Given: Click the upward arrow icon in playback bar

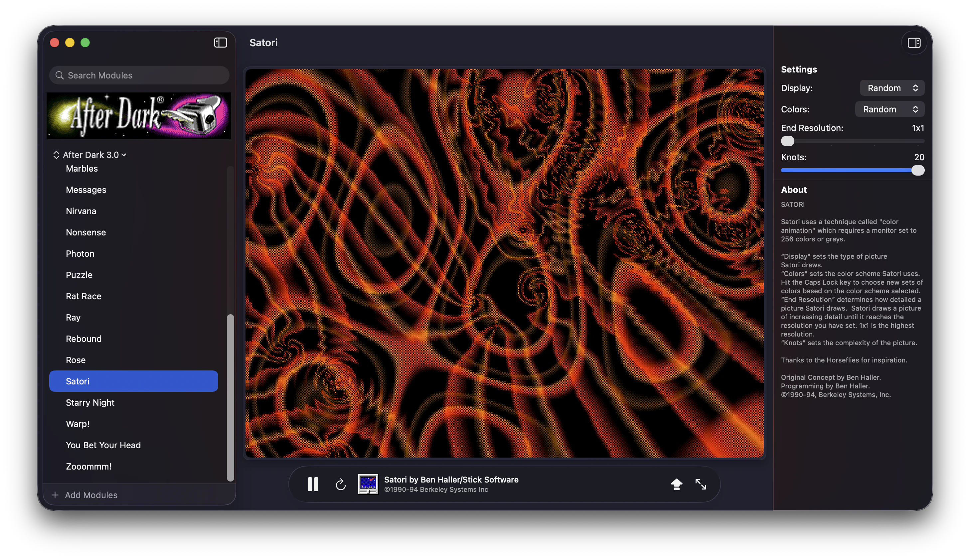Looking at the screenshot, I should coord(676,484).
